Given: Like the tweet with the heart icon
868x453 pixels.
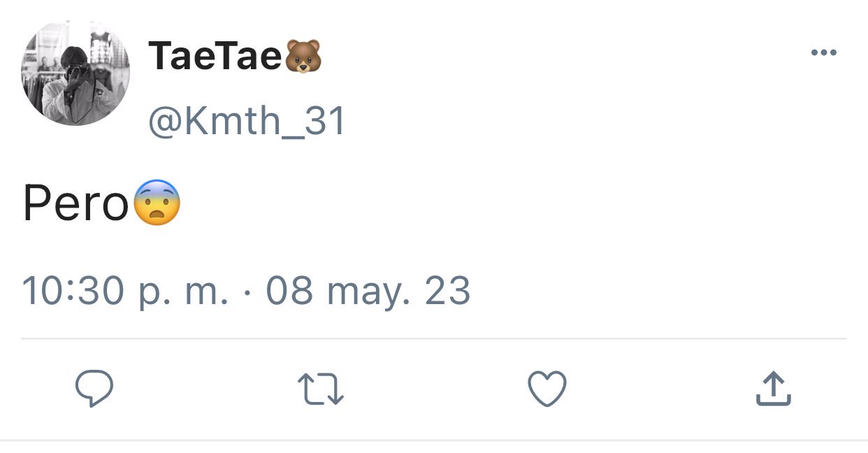Looking at the screenshot, I should point(547,389).
